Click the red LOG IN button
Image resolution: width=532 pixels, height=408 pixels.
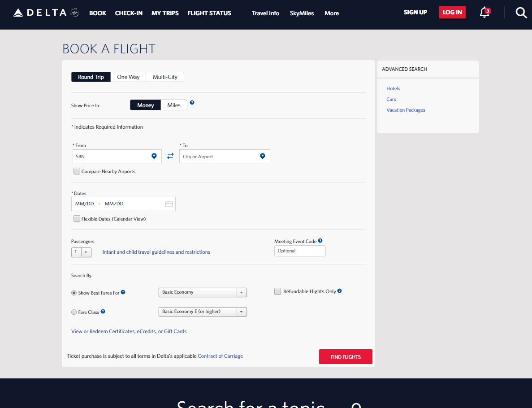click(452, 12)
